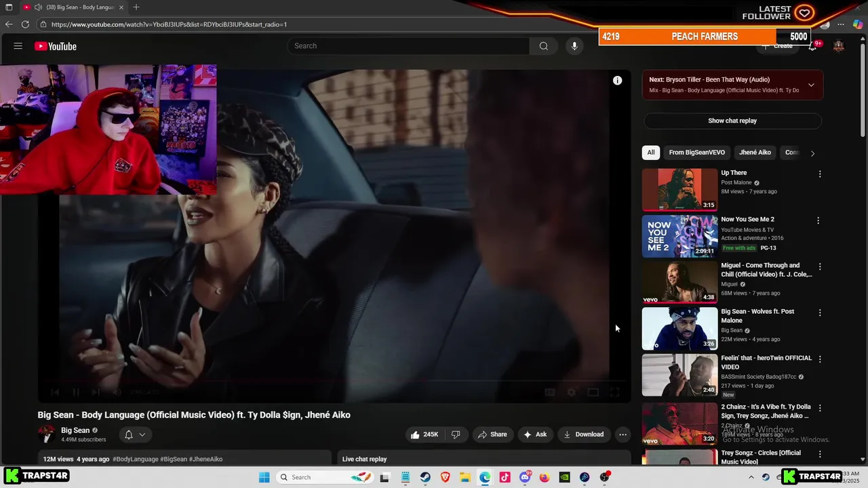
Task: Select the All filter chip
Action: [x=651, y=152]
